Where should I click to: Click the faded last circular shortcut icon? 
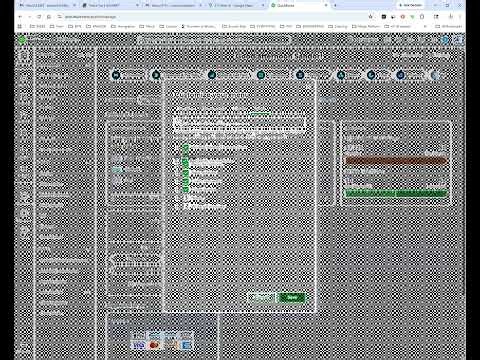tap(435, 75)
